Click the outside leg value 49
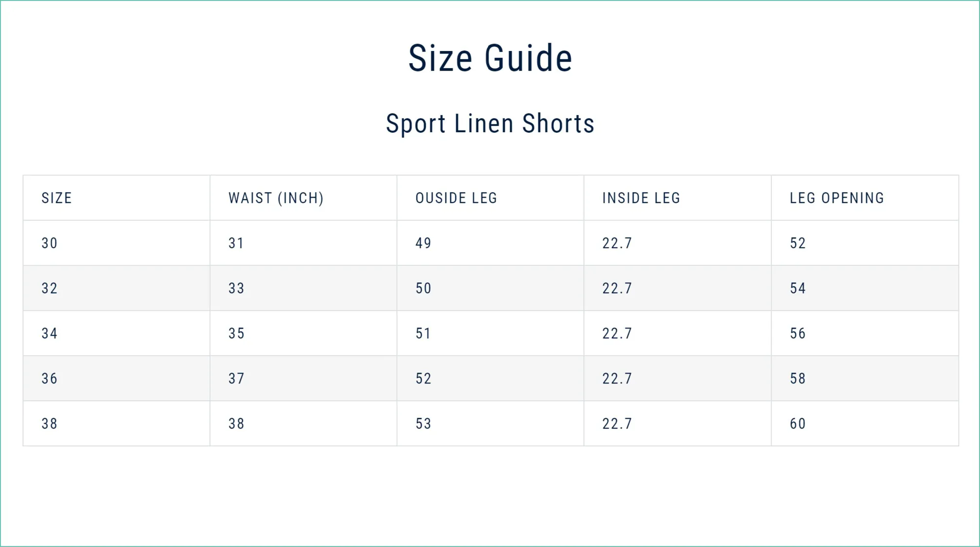Viewport: 980px width, 547px height. click(x=423, y=243)
